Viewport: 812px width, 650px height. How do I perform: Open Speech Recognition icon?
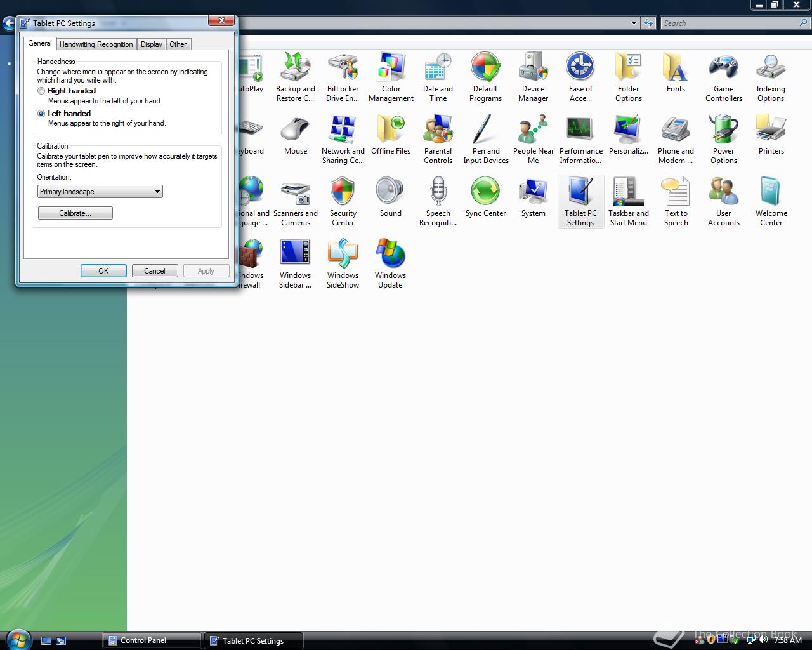click(x=438, y=202)
